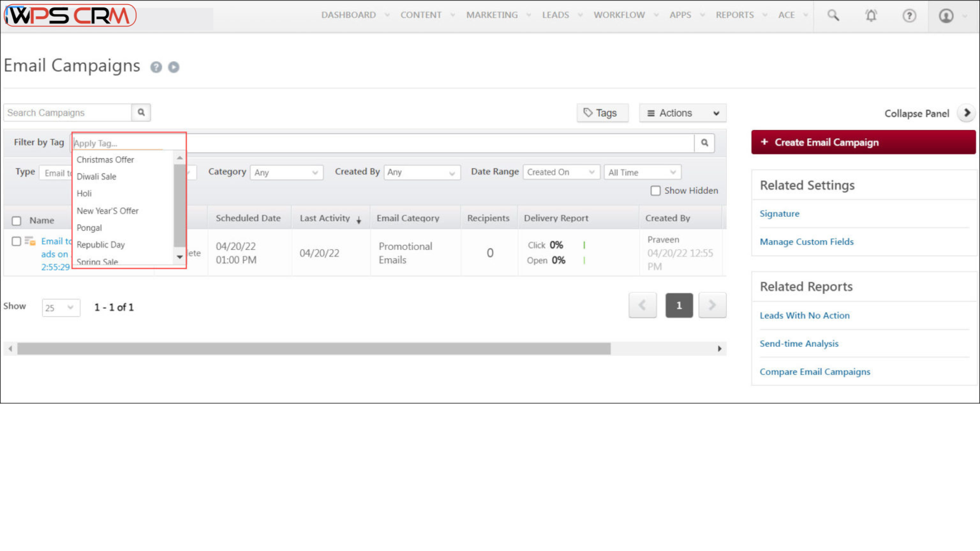Viewport: 980px width, 551px height.
Task: Click the help question mark in top bar
Action: pos(909,16)
